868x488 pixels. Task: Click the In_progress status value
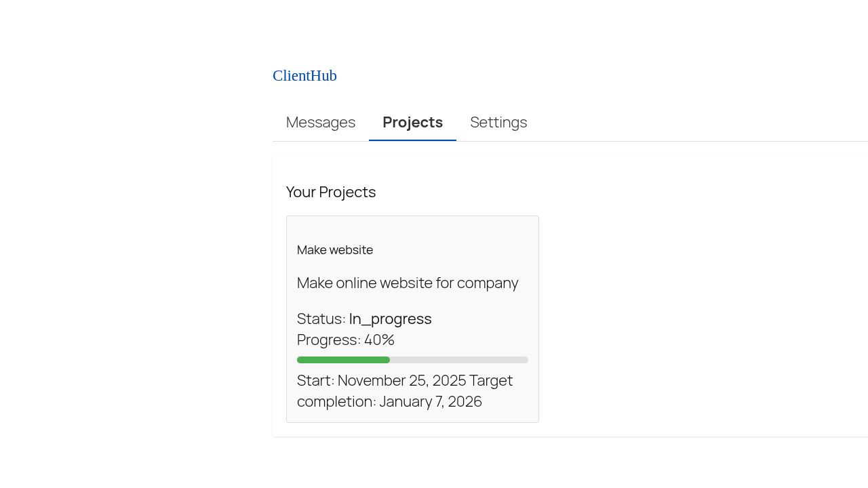390,319
